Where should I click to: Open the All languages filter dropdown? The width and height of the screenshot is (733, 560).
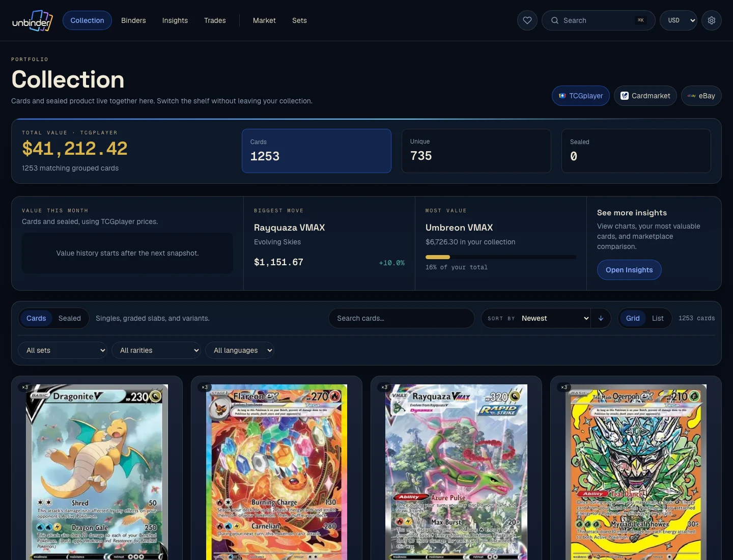(240, 350)
